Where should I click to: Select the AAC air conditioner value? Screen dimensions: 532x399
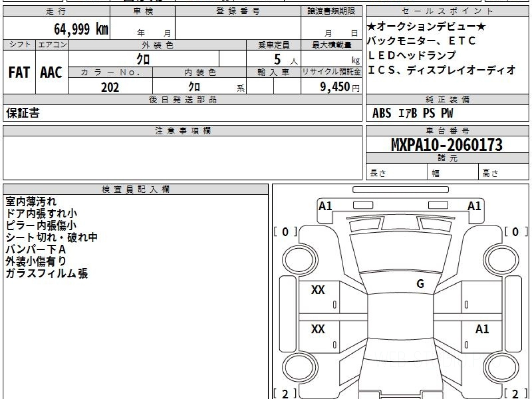coord(52,72)
